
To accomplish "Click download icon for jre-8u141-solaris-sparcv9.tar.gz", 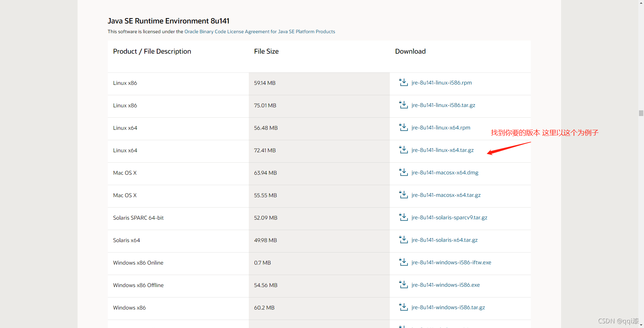I will [x=403, y=217].
